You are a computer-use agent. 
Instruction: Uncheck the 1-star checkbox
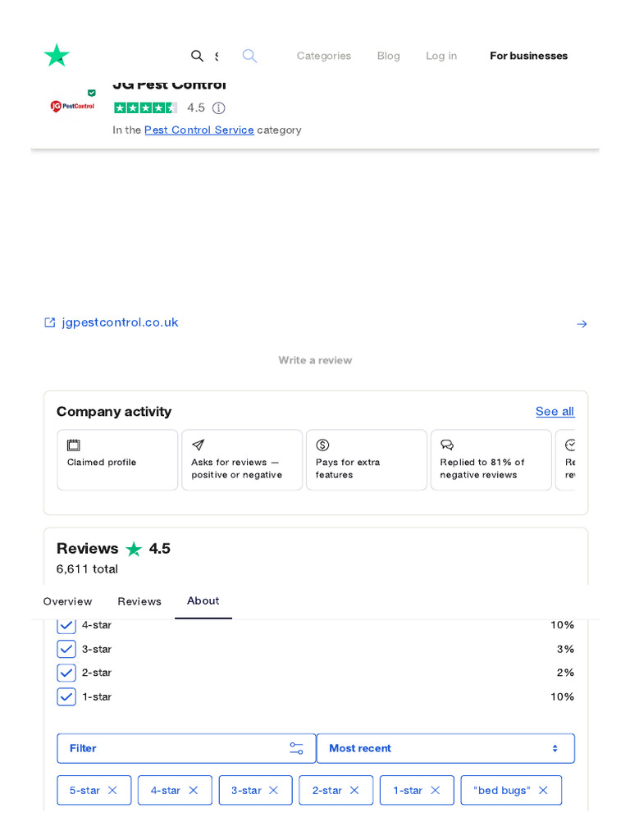[66, 696]
